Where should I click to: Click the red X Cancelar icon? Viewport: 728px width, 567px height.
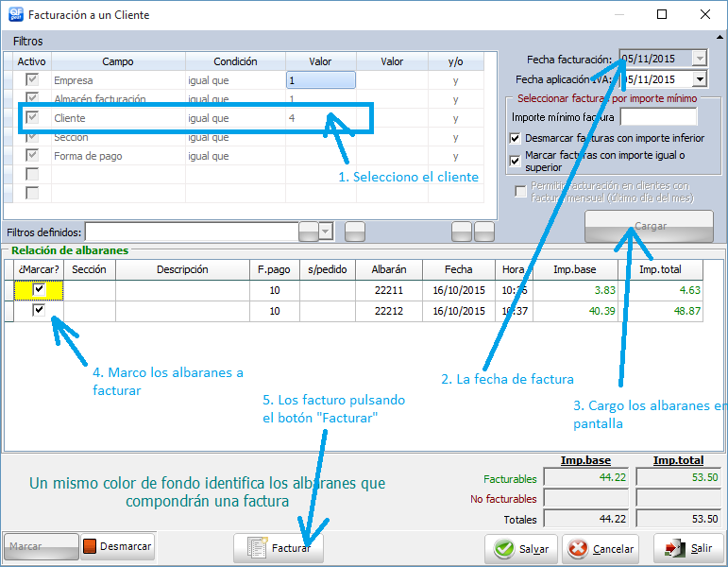click(578, 549)
